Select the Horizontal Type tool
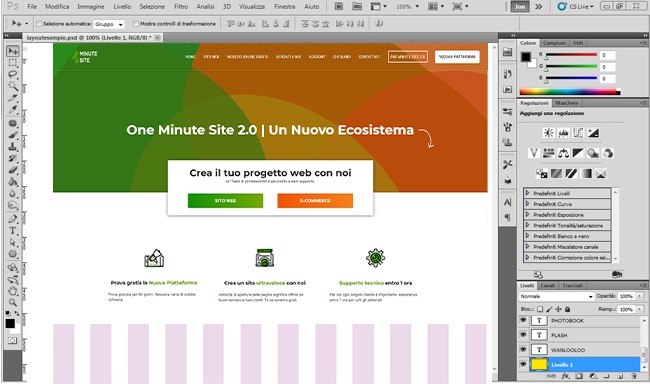Viewport: 650px width, 384px height. tap(13, 231)
